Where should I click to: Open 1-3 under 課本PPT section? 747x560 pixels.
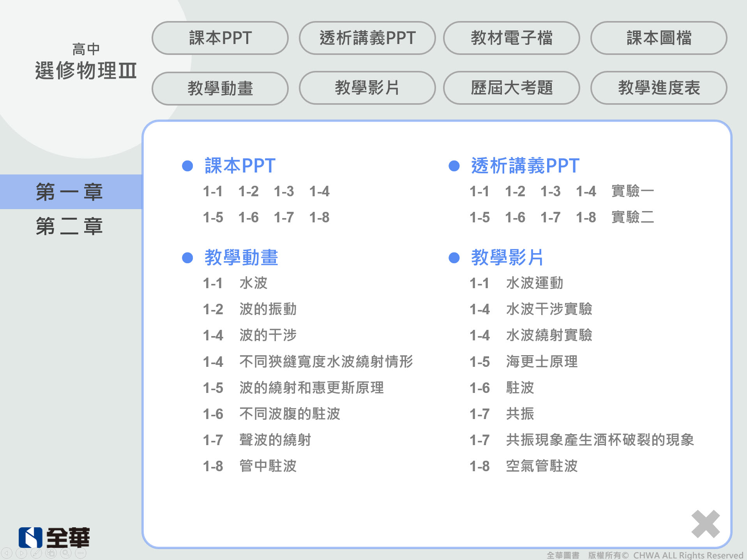coord(284,191)
